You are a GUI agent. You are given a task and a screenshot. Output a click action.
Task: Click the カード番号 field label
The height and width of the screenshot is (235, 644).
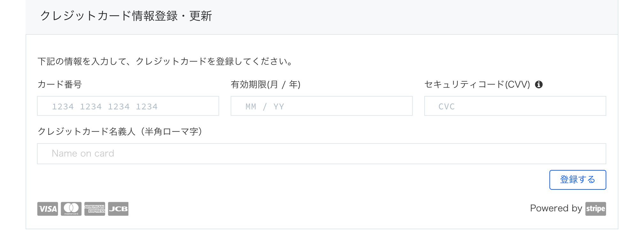(x=60, y=84)
